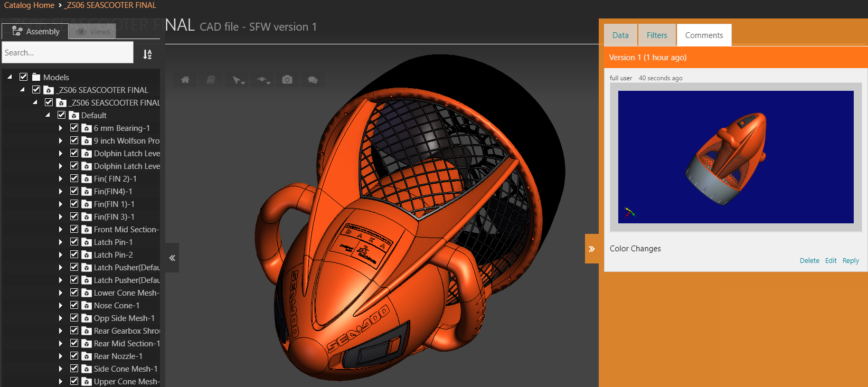This screenshot has width=868, height=387.
Task: Uncheck the Nose Cone-1 checkbox
Action: (74, 305)
